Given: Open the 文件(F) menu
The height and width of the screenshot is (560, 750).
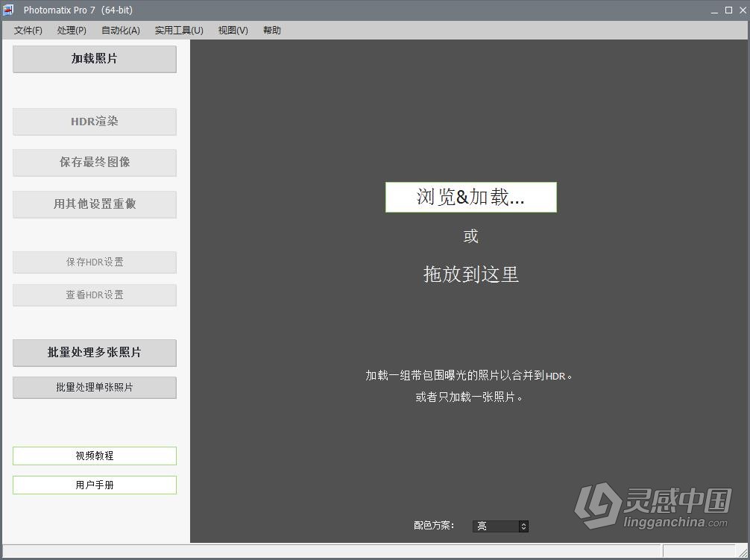Looking at the screenshot, I should pos(28,30).
